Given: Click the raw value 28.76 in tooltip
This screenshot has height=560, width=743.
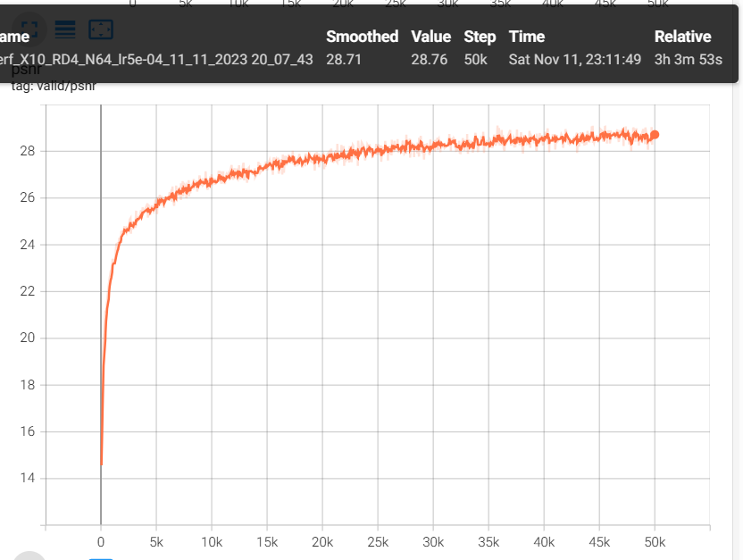Looking at the screenshot, I should (x=429, y=59).
